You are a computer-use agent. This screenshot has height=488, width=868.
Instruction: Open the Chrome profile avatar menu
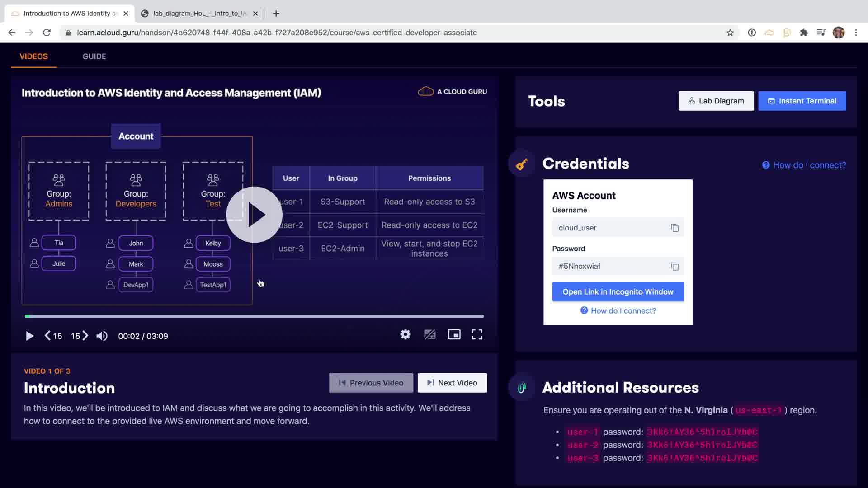(x=838, y=33)
